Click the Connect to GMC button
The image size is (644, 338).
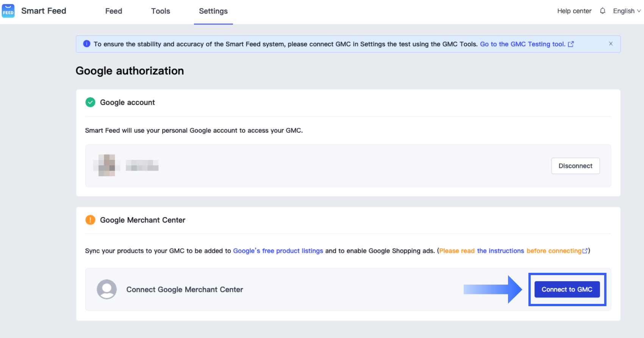click(x=567, y=289)
